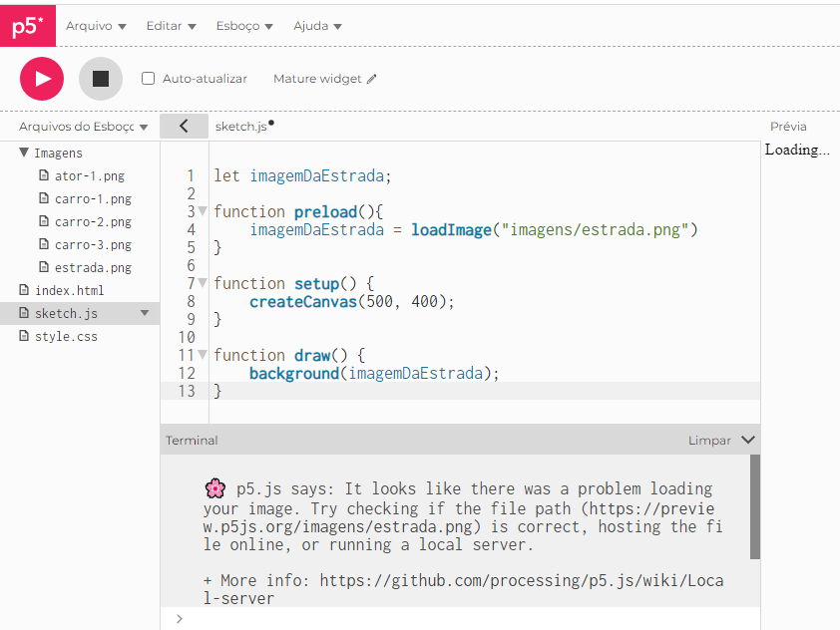Image resolution: width=840 pixels, height=630 pixels.
Task: Click the file icon beside index.html
Action: pos(24,289)
